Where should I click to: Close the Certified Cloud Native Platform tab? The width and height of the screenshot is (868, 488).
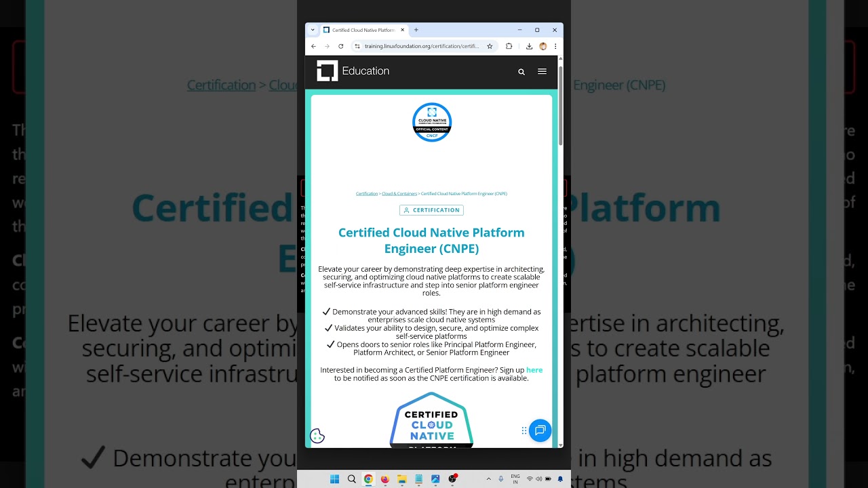(402, 30)
